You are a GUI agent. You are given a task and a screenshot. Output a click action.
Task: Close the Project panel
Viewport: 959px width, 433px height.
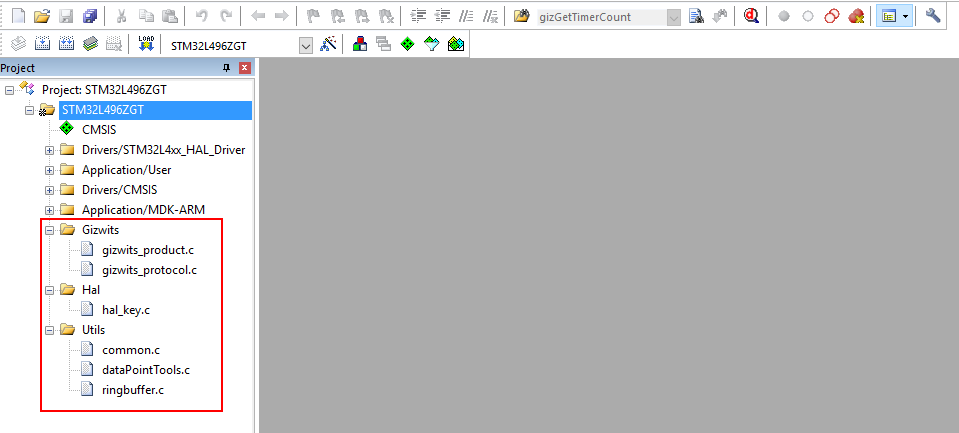coord(245,68)
